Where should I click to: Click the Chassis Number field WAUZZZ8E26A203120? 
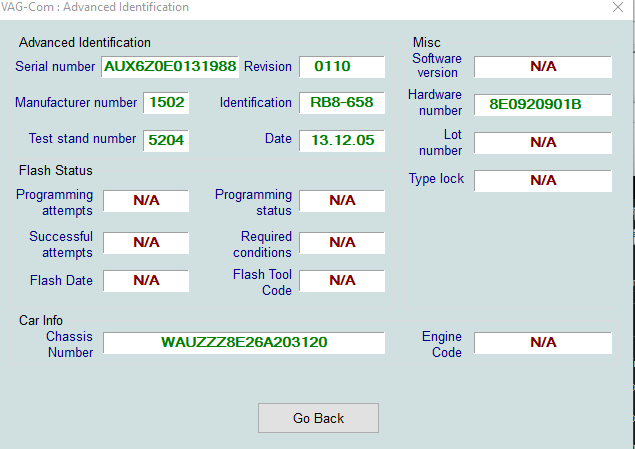[x=244, y=343]
